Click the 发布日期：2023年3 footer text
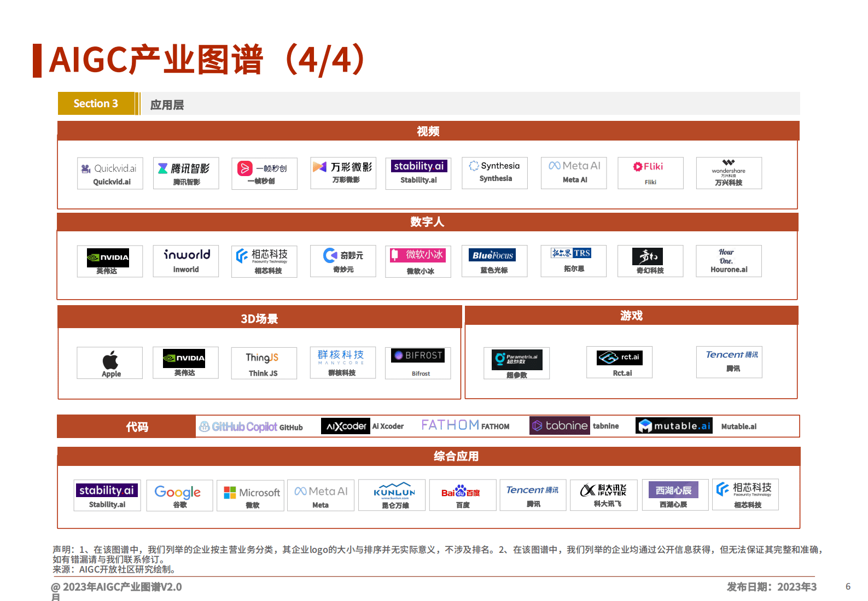Image resolution: width=868 pixels, height=601 pixels. coord(772,587)
